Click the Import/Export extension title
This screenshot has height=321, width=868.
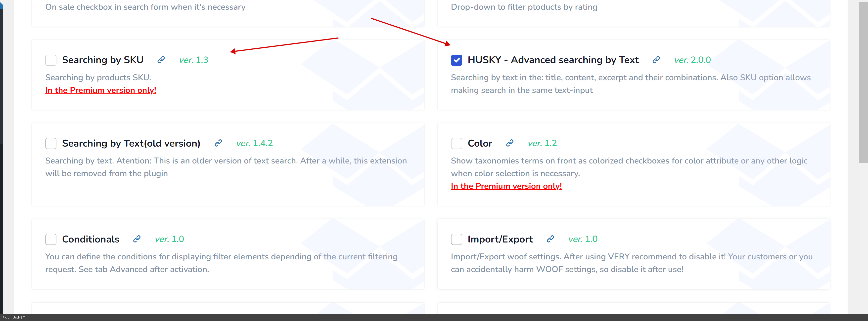500,239
